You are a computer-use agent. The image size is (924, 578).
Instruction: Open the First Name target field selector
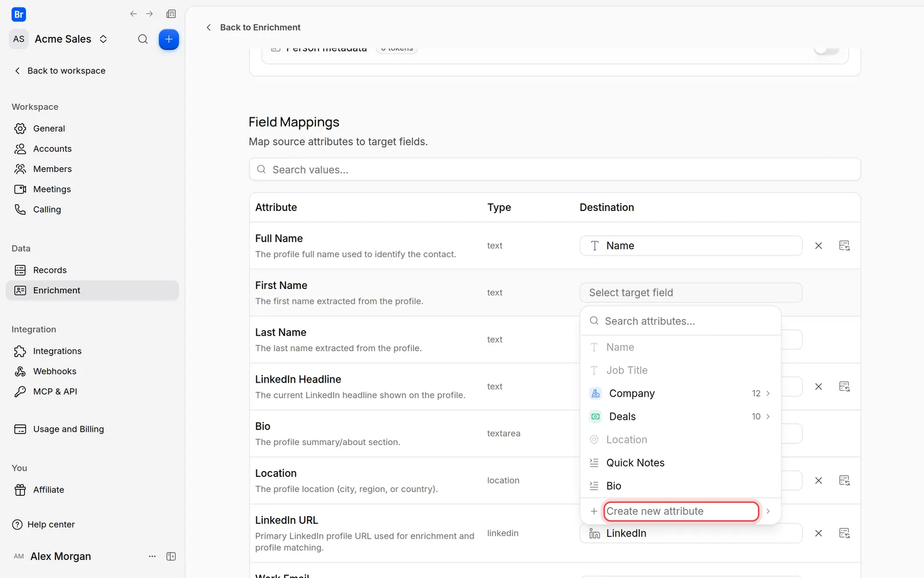point(691,292)
